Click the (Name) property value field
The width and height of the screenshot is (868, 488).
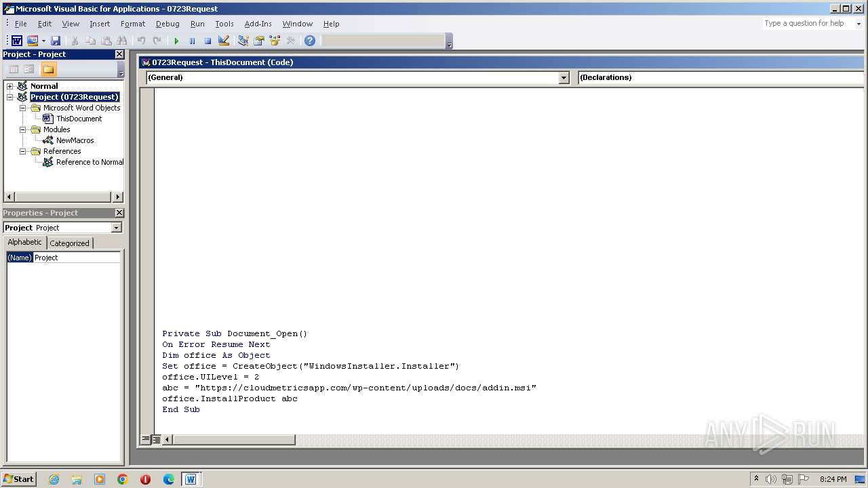(x=77, y=258)
